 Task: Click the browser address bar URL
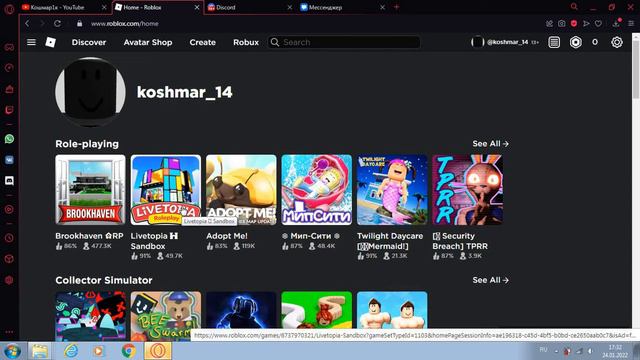pyautogui.click(x=125, y=24)
